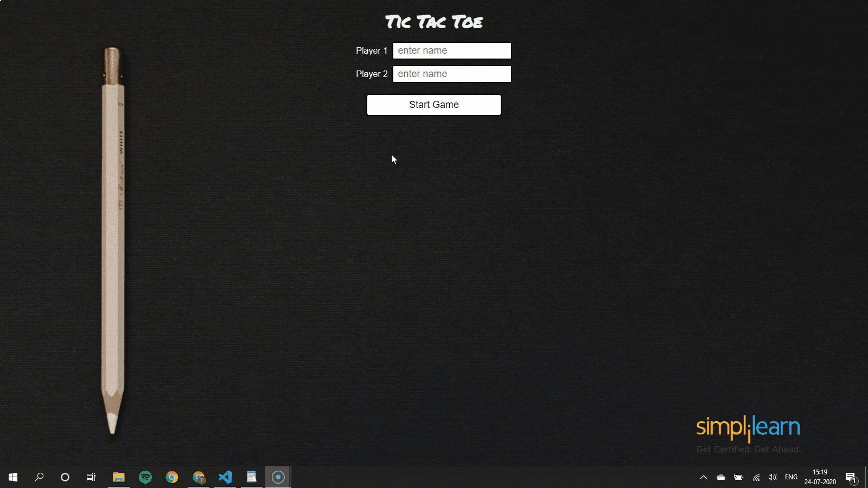Viewport: 868px width, 488px height.
Task: Expand the notification center
Action: pyautogui.click(x=850, y=477)
